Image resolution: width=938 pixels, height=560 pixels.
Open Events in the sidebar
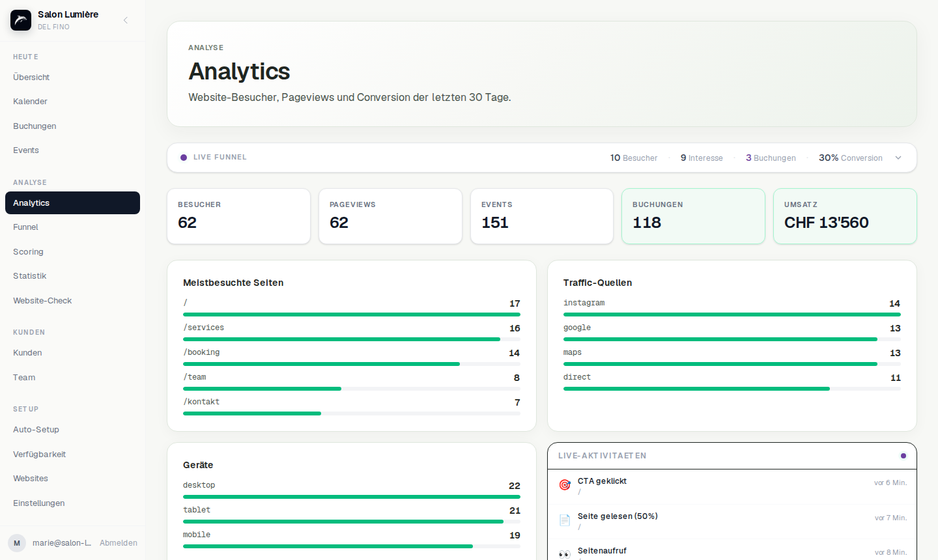pyautogui.click(x=72, y=150)
